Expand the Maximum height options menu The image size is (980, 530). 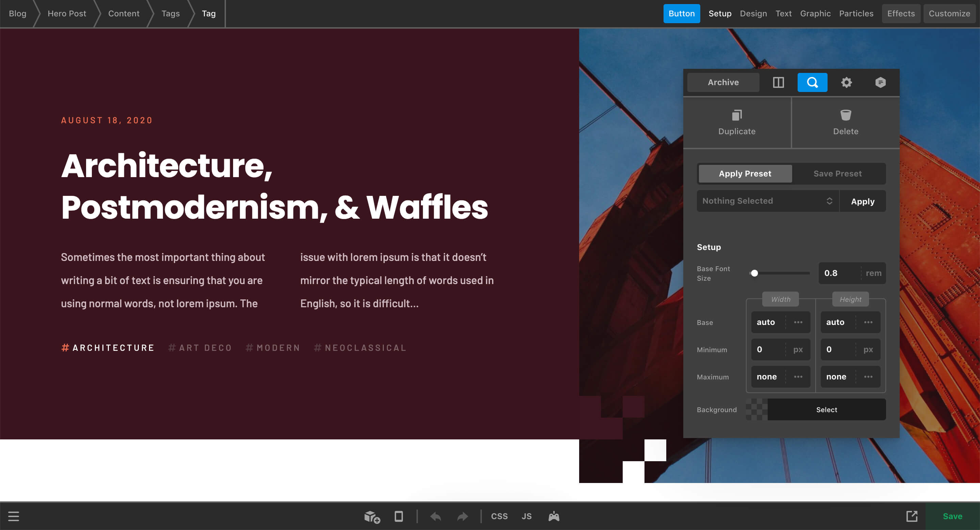868,377
